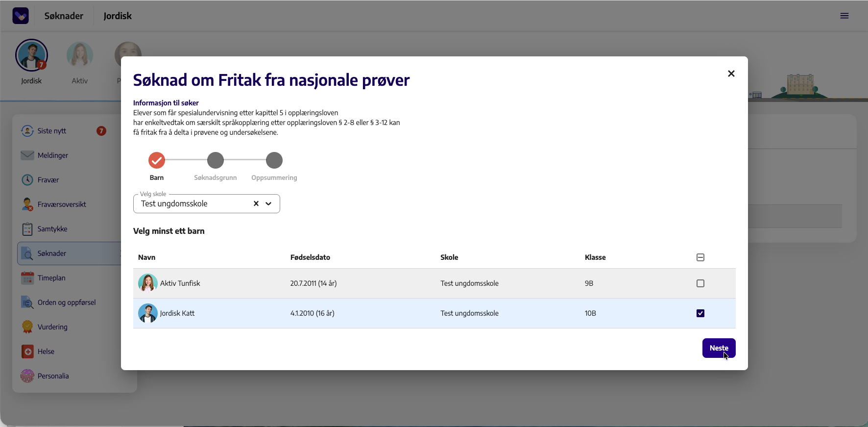The image size is (868, 427).
Task: Select Jordisk Katt name text
Action: click(177, 313)
